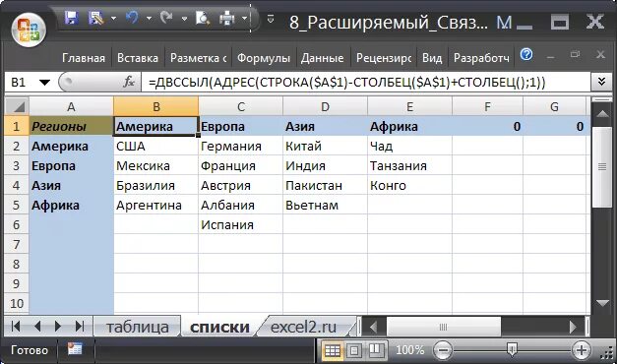Select column A header
This screenshot has height=364, width=617.
(x=71, y=106)
